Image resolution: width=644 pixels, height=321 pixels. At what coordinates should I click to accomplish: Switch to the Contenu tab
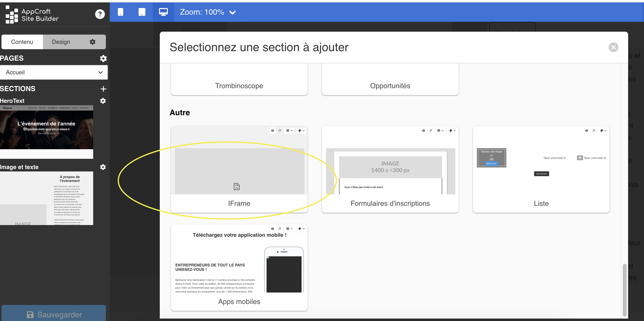[22, 42]
